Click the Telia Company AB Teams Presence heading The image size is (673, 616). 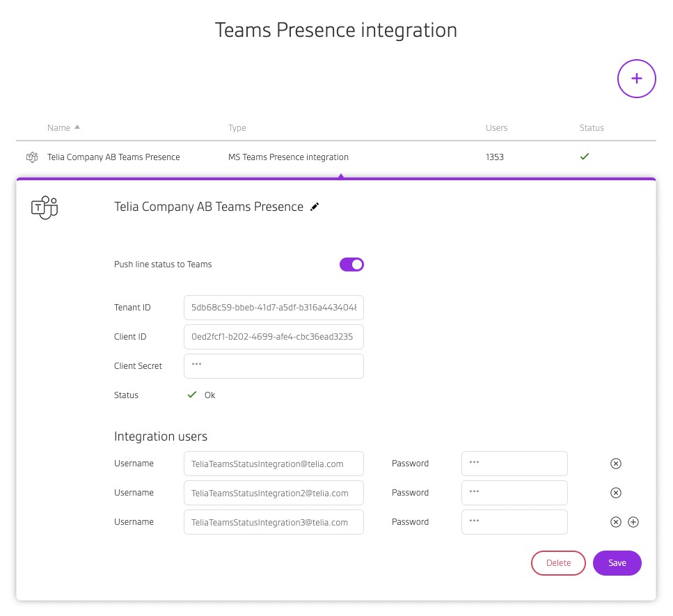point(209,207)
